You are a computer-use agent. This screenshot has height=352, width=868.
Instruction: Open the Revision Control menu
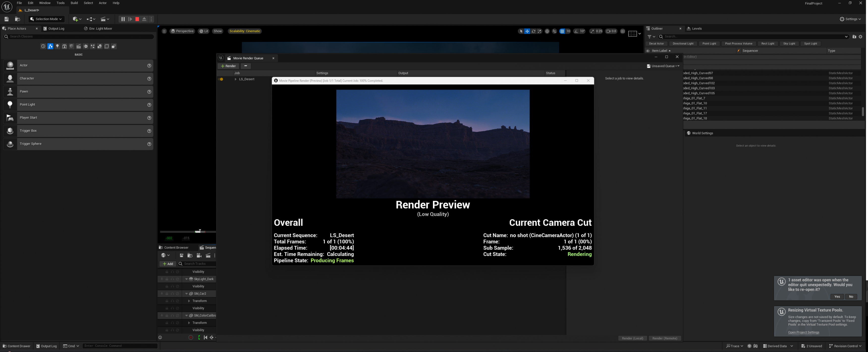point(845,346)
